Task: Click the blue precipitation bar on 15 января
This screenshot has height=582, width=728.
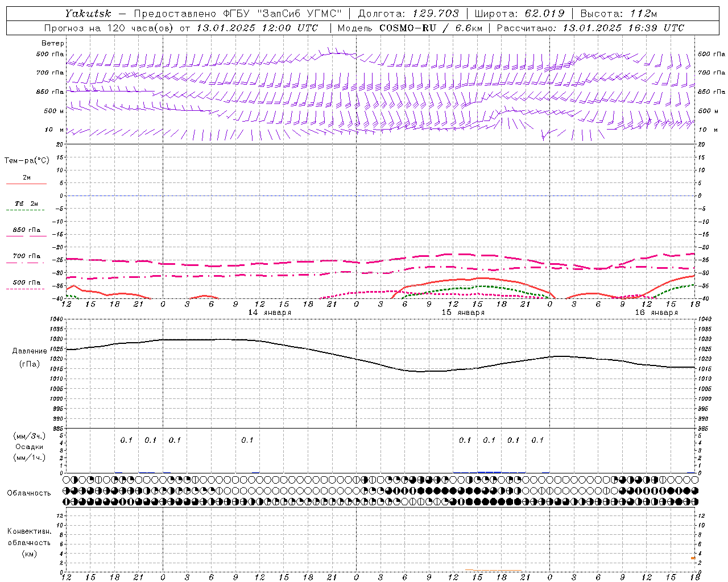Action: (x=489, y=472)
